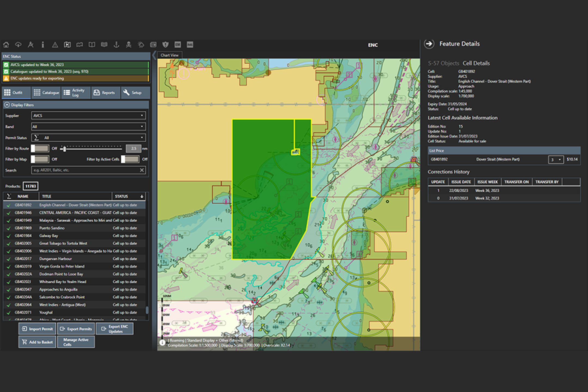This screenshot has height=392, width=588.
Task: Open the Activity Log tab
Action: point(76,93)
